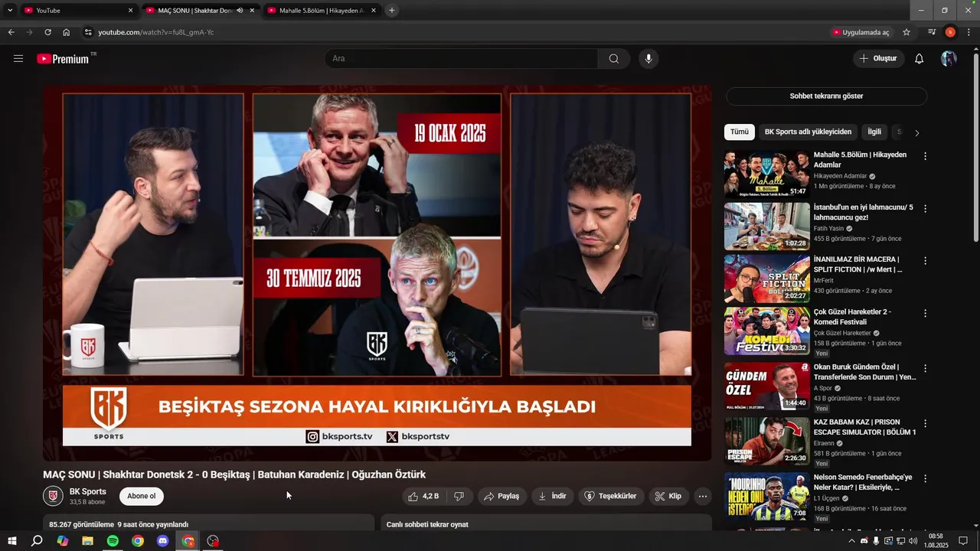Click Sohbet tekrarını göster button
Screen dimensions: 980x551
tap(826, 96)
